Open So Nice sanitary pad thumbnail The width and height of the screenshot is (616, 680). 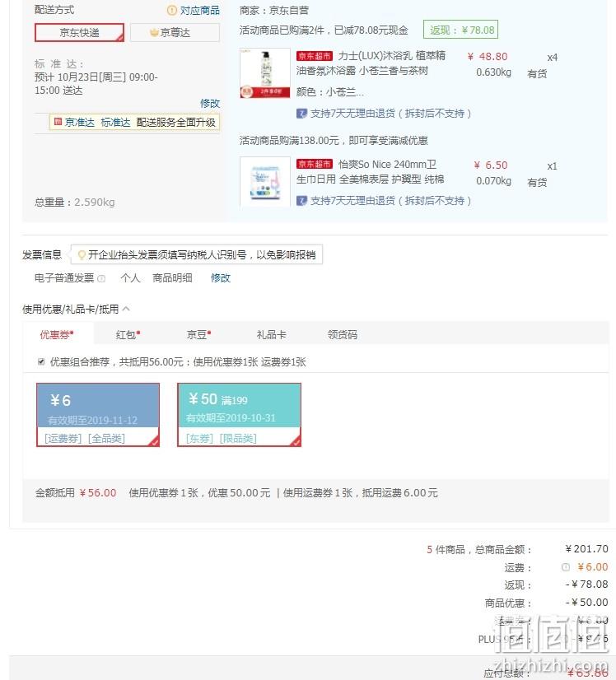click(x=265, y=181)
